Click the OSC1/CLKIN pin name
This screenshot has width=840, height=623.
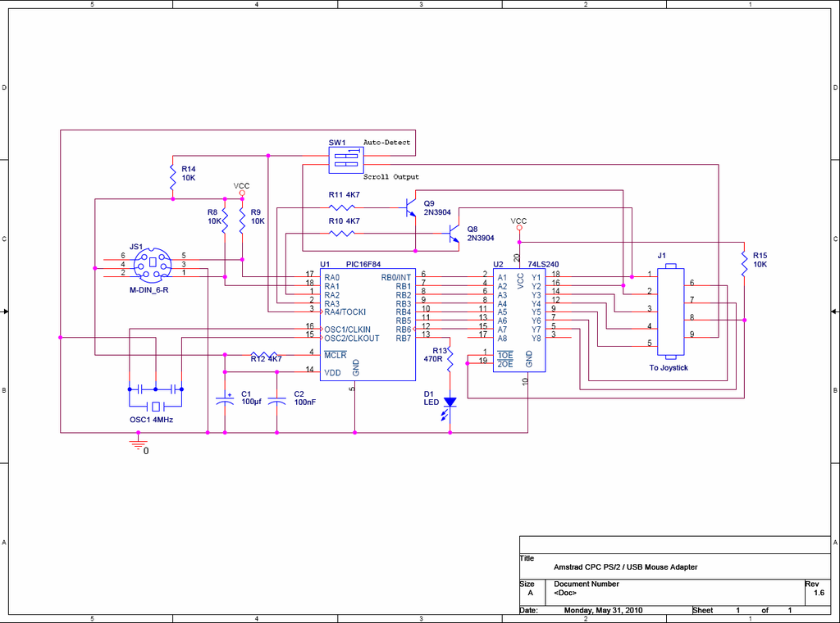347,330
